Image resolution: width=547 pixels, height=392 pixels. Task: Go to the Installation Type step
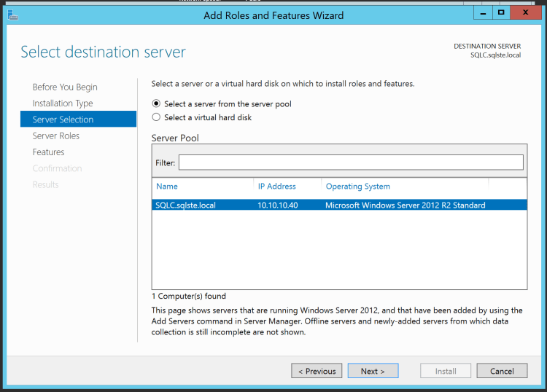pyautogui.click(x=63, y=103)
